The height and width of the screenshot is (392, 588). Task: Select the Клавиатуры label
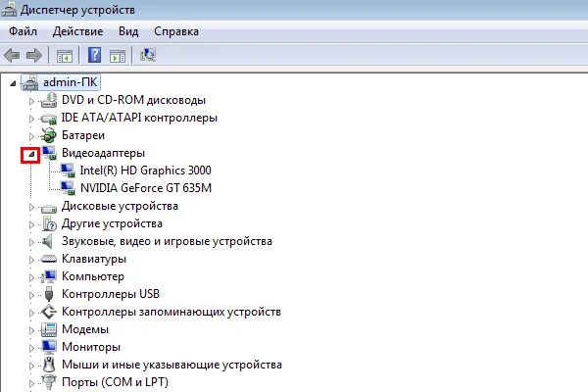(94, 259)
